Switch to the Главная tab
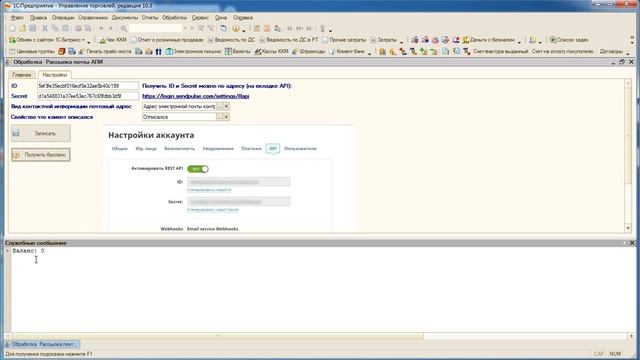Screen dimensions: 640x360 [x=22, y=75]
